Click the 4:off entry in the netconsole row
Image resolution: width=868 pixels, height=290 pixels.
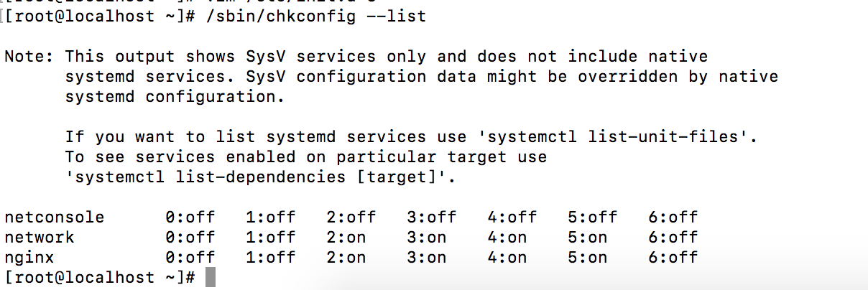pos(512,217)
